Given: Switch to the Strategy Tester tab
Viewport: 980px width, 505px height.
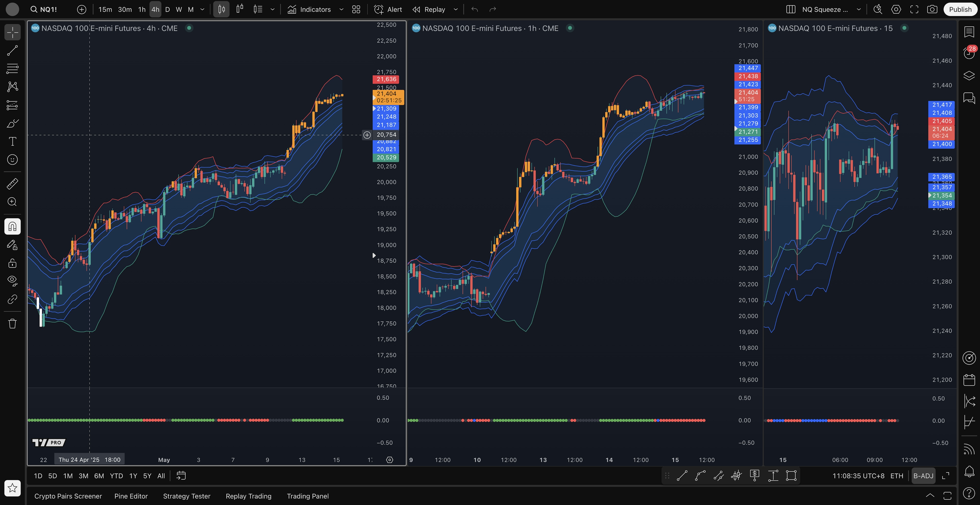Looking at the screenshot, I should (186, 496).
